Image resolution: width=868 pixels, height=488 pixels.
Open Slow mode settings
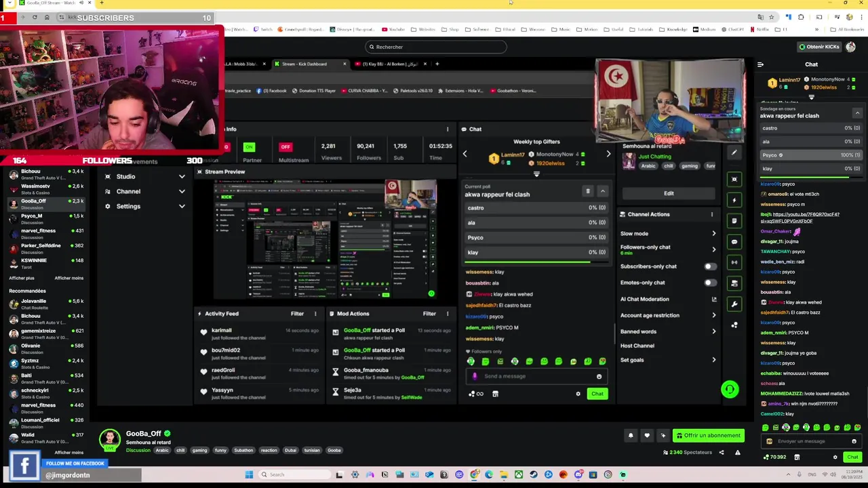[668, 233]
